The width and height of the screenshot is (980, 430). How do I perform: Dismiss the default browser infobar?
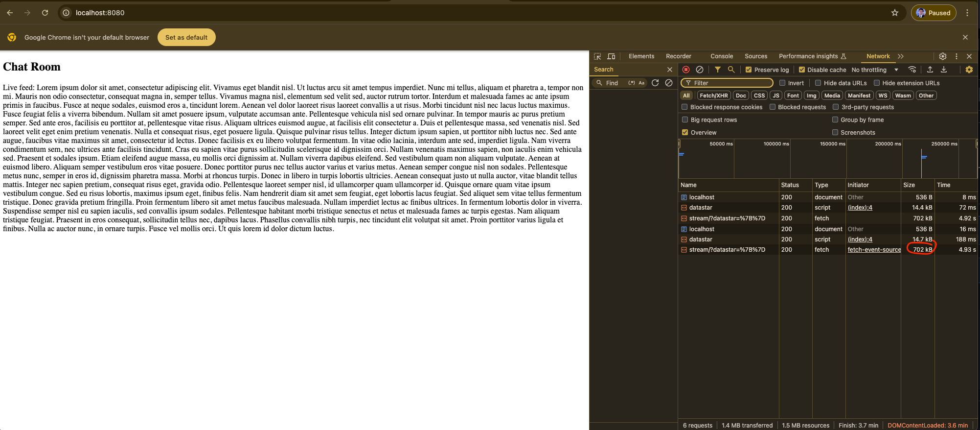click(965, 37)
